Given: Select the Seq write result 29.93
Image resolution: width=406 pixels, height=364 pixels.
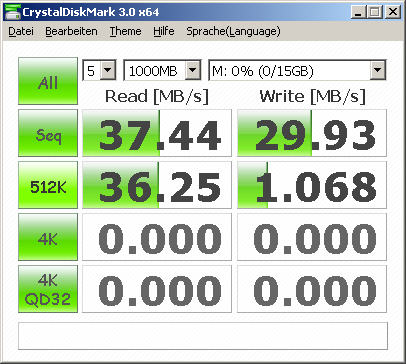Looking at the screenshot, I should click(312, 133).
